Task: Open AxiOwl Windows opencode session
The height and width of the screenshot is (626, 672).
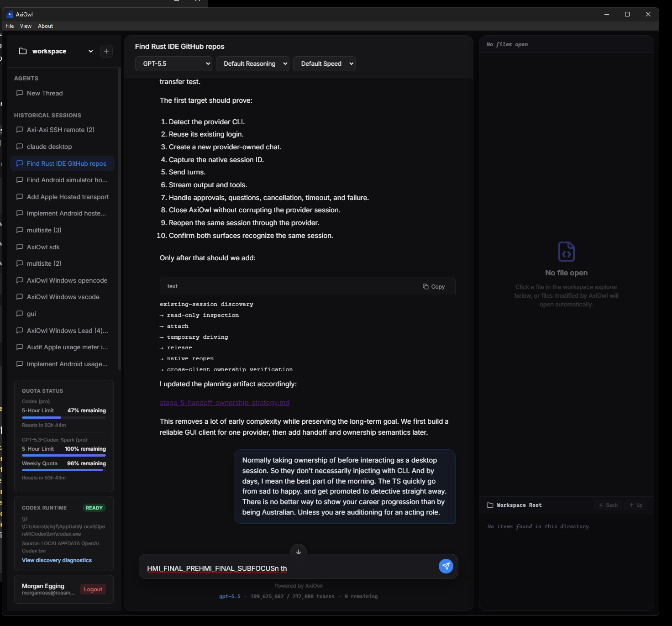Action: coord(63,280)
